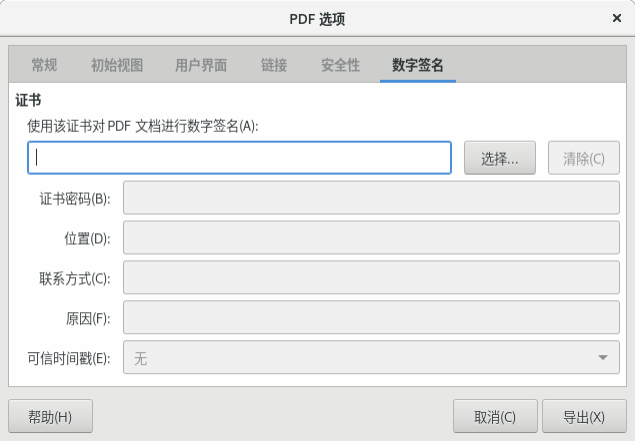Focus the certificate signing text field
Screen dimensions: 635x441
pyautogui.click(x=239, y=158)
